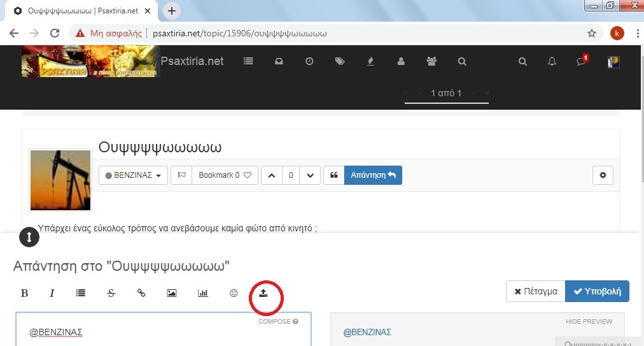Open the poll chart icon in composer
This screenshot has width=644, height=346.
pyautogui.click(x=203, y=293)
